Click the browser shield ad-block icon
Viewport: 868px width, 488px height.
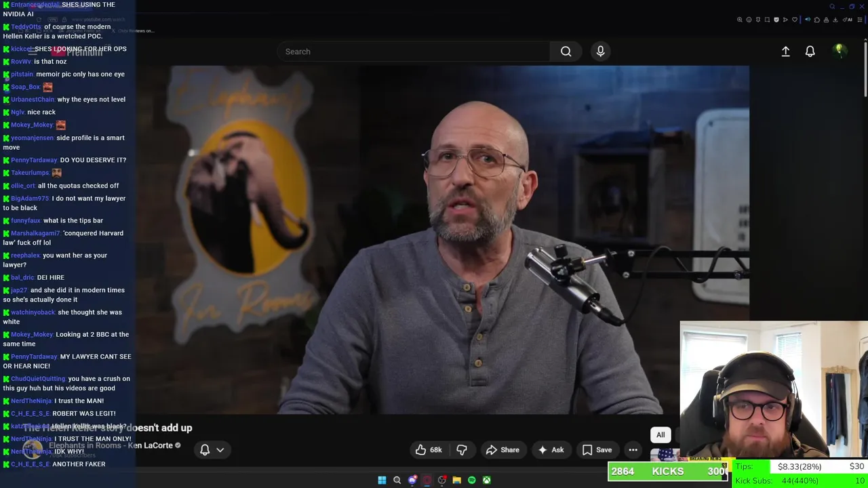point(776,20)
